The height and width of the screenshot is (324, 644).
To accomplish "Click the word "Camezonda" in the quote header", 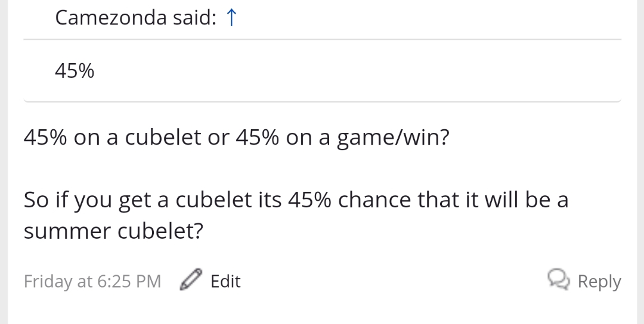I will click(x=111, y=18).
